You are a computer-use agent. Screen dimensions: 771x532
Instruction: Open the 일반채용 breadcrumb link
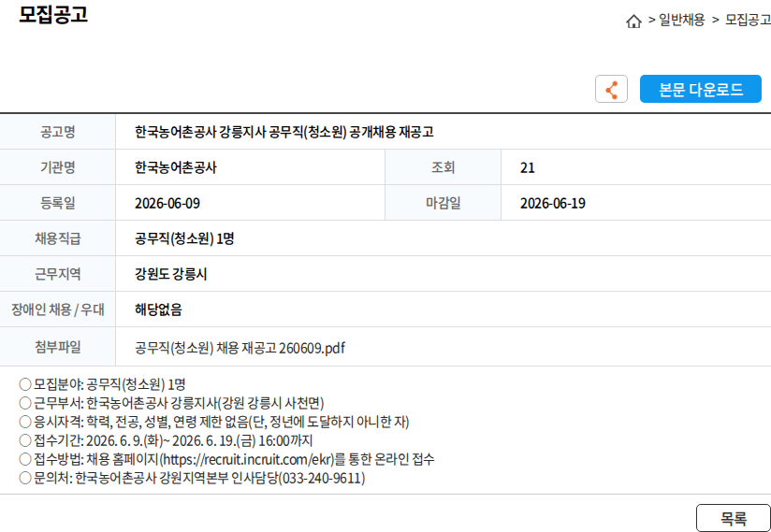(681, 20)
